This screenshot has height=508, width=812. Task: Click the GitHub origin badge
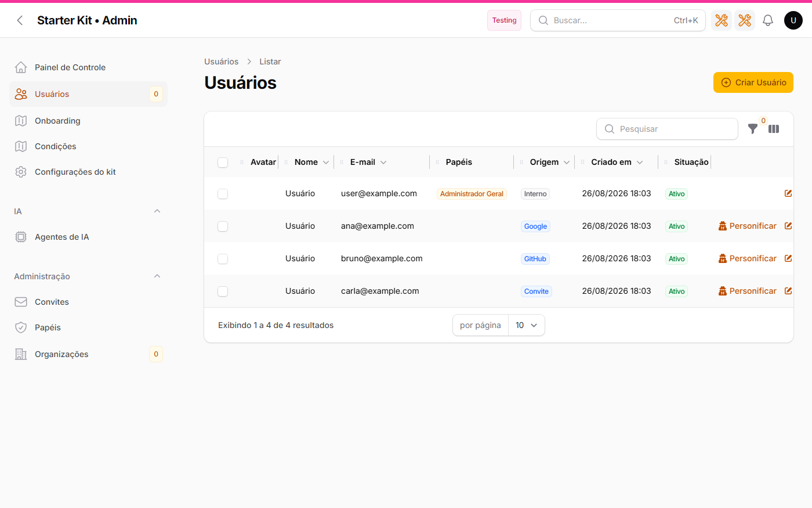point(535,259)
